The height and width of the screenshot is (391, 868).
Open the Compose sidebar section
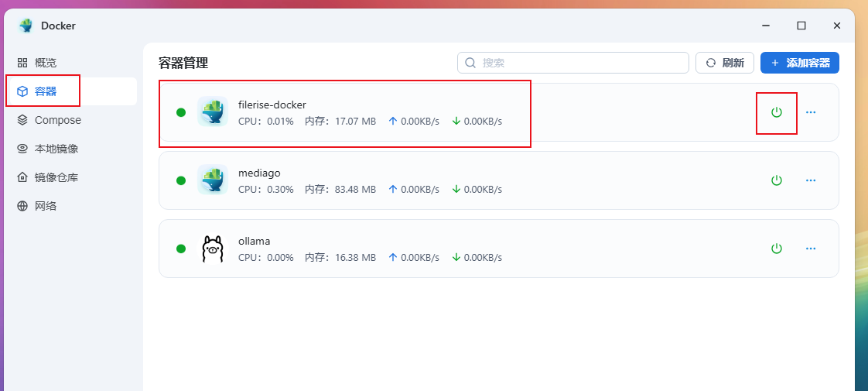[x=57, y=120]
